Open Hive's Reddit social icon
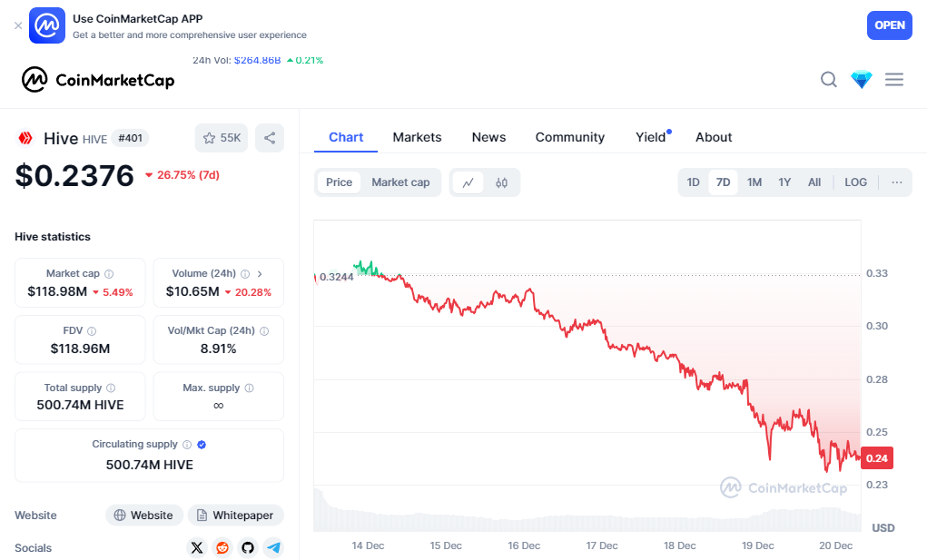 [222, 547]
